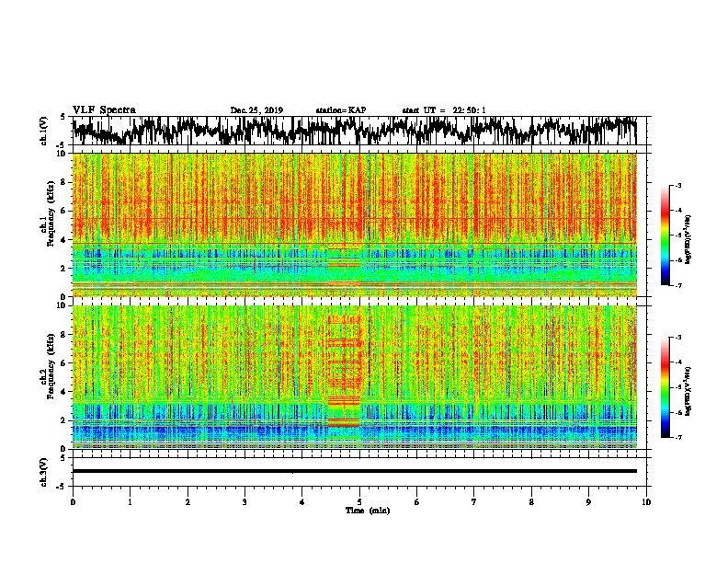Click time axis tick label "4"
The image size is (728, 563).
[302, 502]
